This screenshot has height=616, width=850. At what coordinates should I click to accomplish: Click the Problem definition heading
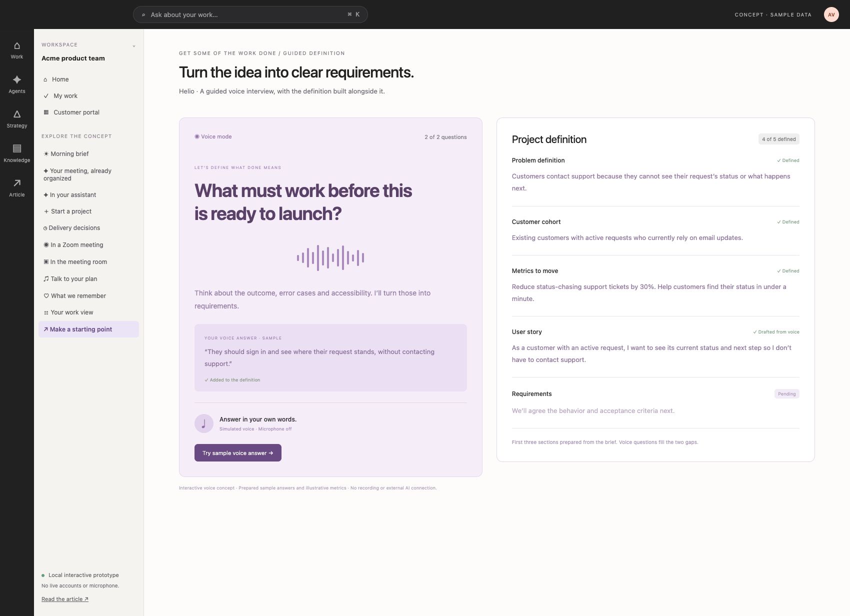pos(538,160)
